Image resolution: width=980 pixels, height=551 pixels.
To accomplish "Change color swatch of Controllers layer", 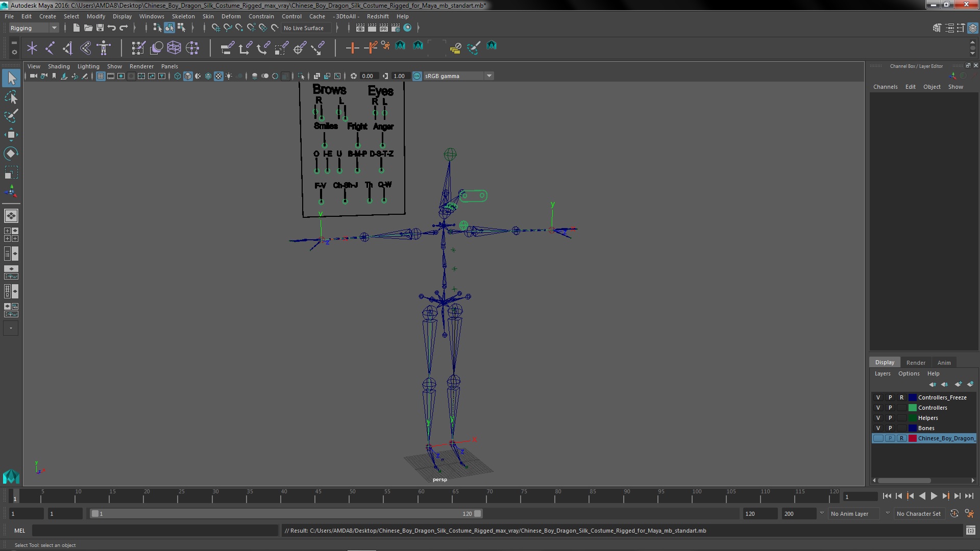I will 913,408.
